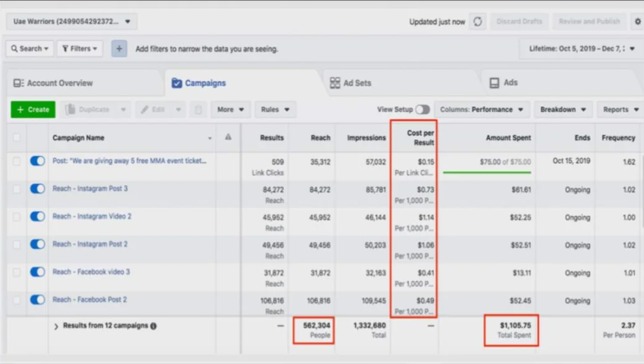Switch to the Campaigns tab

[205, 84]
